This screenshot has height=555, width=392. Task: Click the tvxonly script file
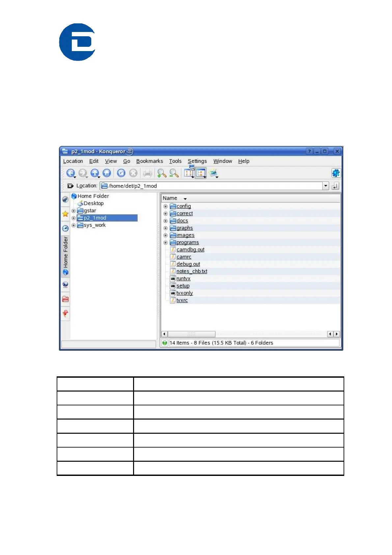click(x=184, y=293)
